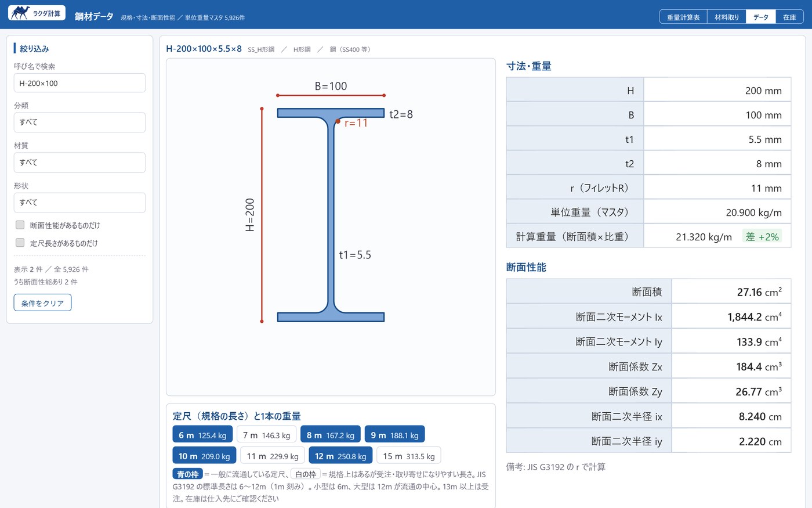Click the 1,844.2 cm⁴ Ix value
Image resolution: width=812 pixels, height=508 pixels.
point(755,317)
